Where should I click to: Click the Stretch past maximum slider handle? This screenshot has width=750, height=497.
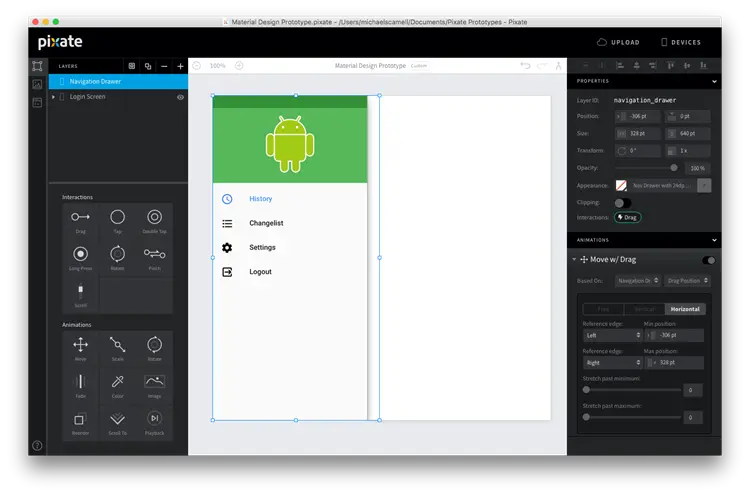point(586,417)
